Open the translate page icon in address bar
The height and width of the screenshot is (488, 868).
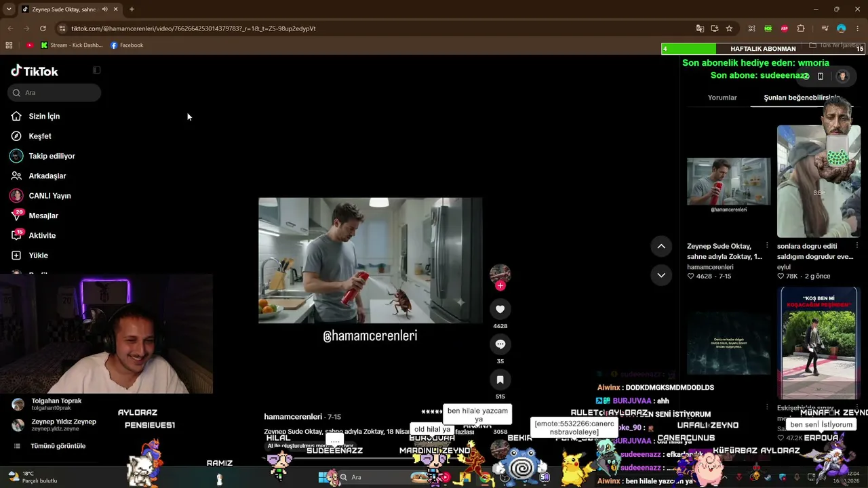(x=700, y=28)
